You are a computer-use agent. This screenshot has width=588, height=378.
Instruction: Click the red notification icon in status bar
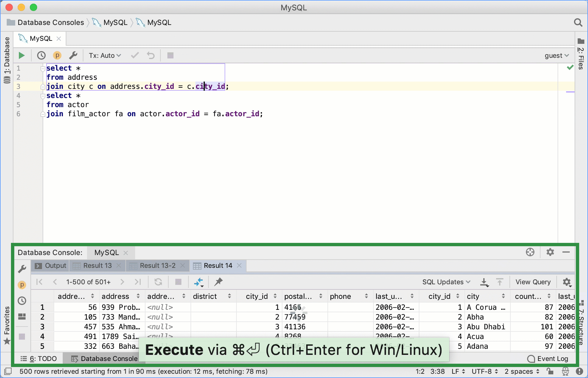[579, 371]
